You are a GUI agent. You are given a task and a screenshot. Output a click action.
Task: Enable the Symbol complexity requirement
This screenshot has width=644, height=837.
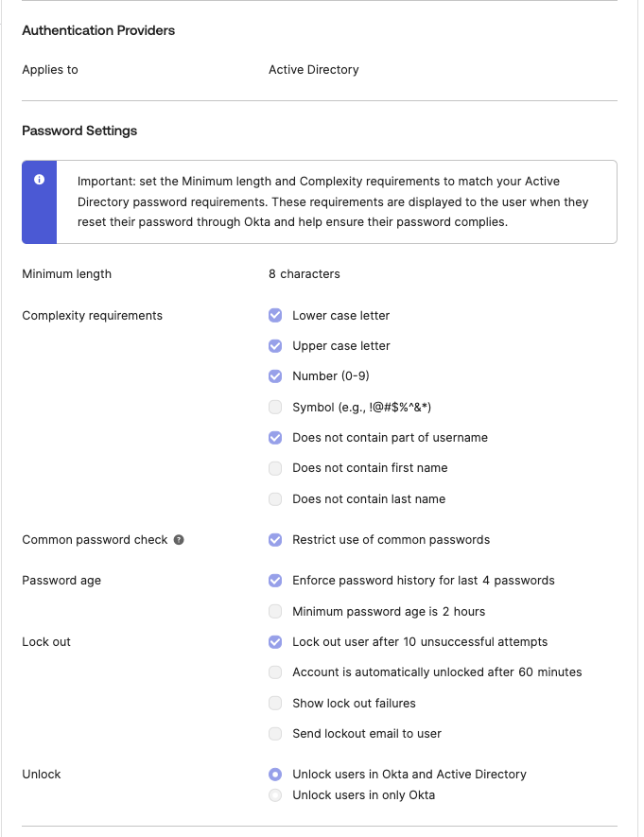tap(274, 407)
